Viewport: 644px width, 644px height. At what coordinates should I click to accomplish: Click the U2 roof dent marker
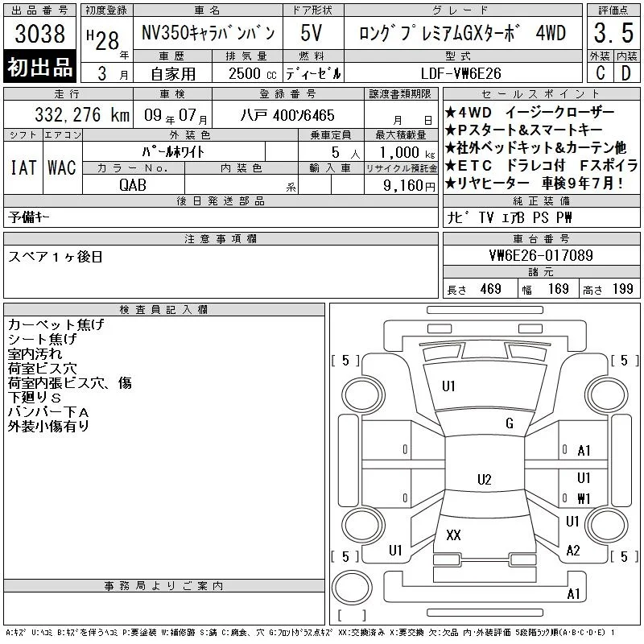tap(485, 479)
